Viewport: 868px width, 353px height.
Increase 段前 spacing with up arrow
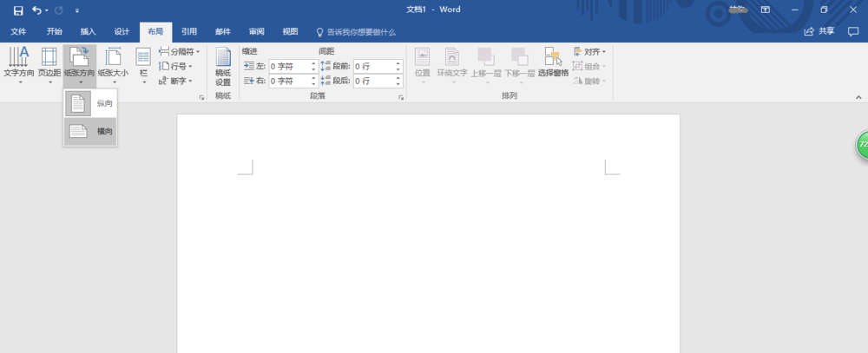pyautogui.click(x=398, y=63)
